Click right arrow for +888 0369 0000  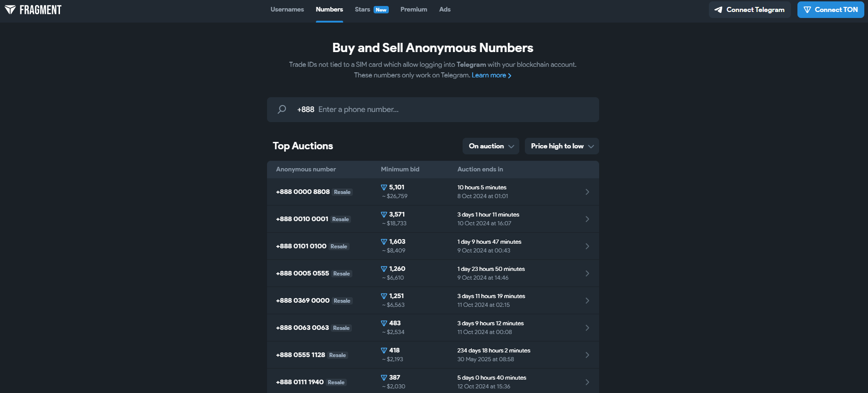click(x=587, y=301)
